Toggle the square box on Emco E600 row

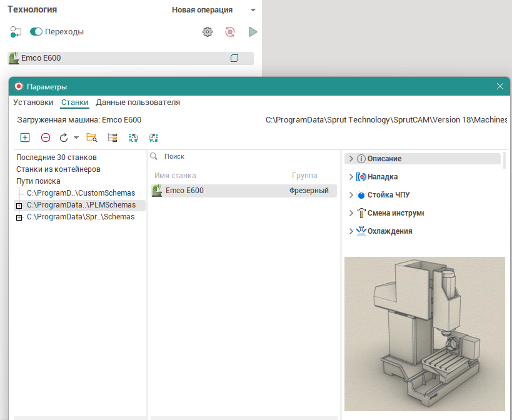pyautogui.click(x=234, y=58)
